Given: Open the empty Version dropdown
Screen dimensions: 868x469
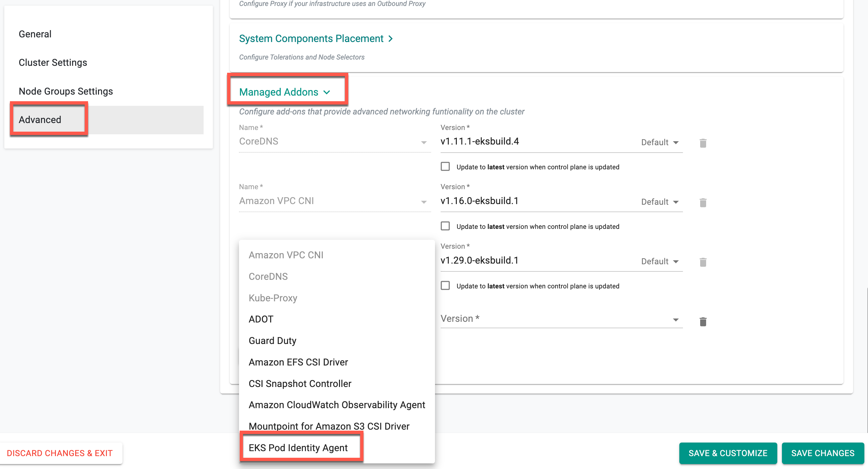Looking at the screenshot, I should 561,319.
